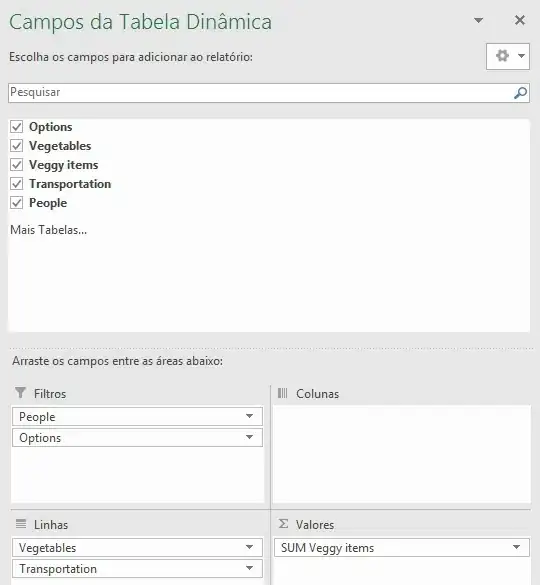Screen dimensions: 540x585
Task: Open the People filter field dropdown
Action: click(250, 416)
